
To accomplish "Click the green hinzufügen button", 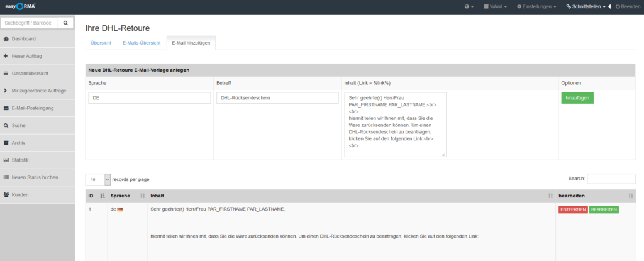I will coord(577,98).
